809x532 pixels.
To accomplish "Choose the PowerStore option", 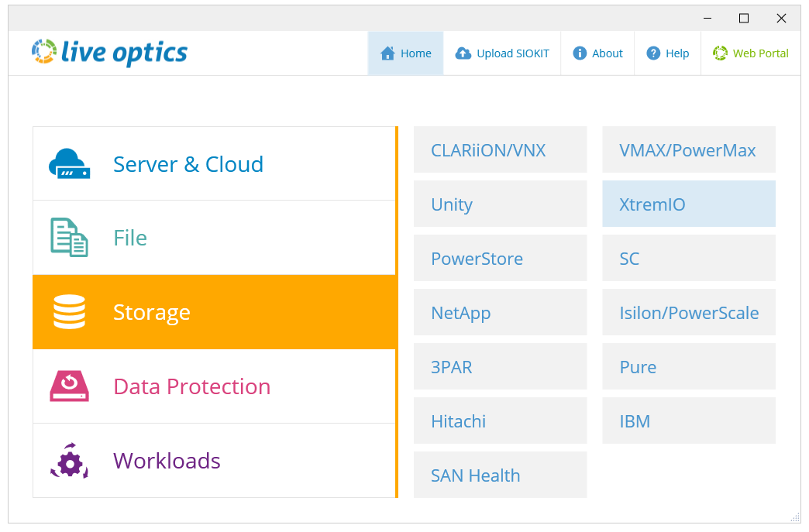I will (500, 258).
